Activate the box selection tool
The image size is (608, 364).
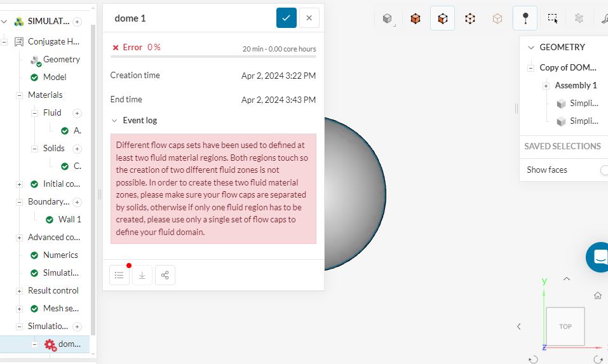pos(553,18)
